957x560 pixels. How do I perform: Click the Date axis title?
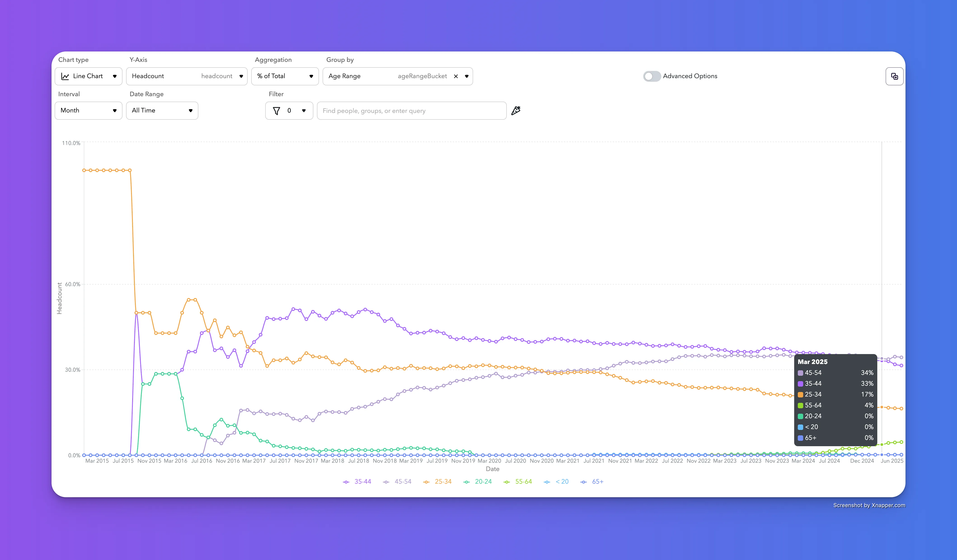[493, 469]
